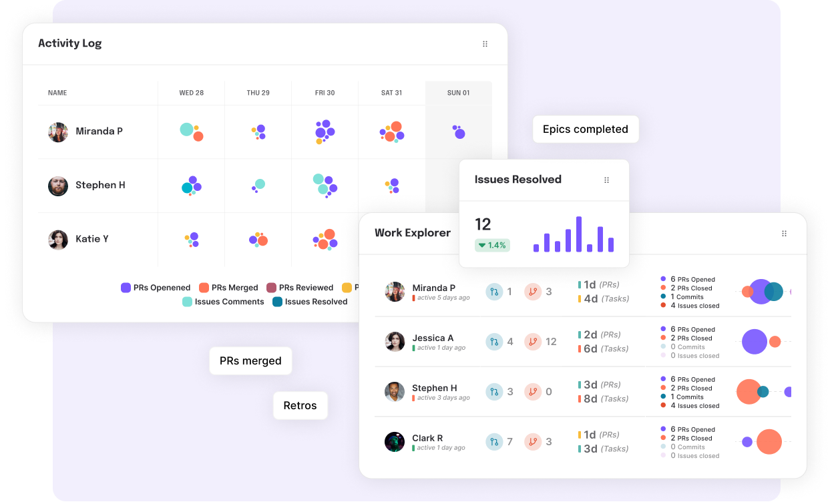Screen dimensions: 832x504
Task: Select the THU 29 column header
Action: (x=258, y=93)
